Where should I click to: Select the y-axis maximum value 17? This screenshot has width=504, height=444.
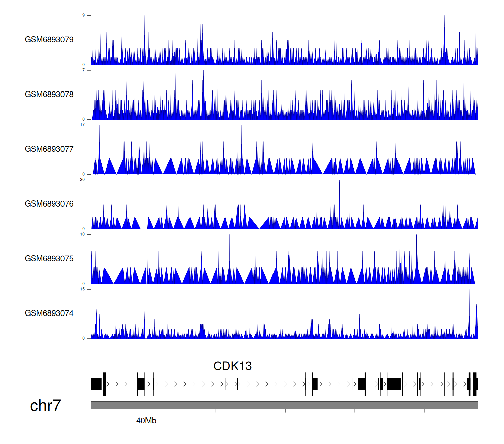(82, 125)
